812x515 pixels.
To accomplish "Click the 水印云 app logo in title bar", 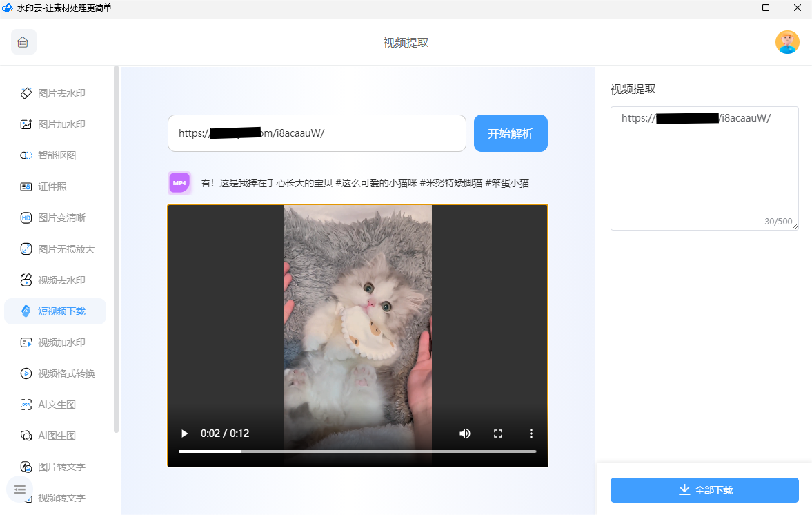I will click(8, 8).
